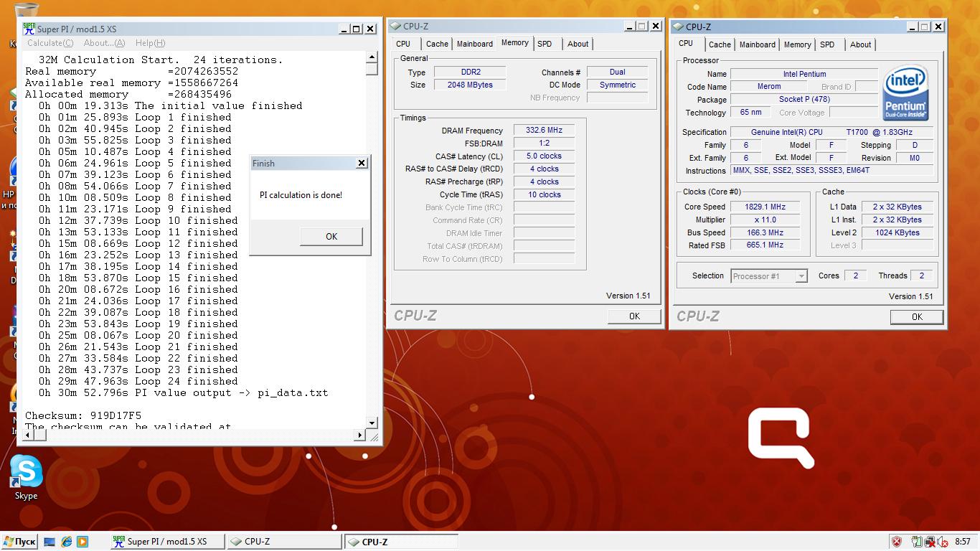Screen dimensions: 980x551
Task: Click the Super PI title bar icon
Action: (x=29, y=29)
